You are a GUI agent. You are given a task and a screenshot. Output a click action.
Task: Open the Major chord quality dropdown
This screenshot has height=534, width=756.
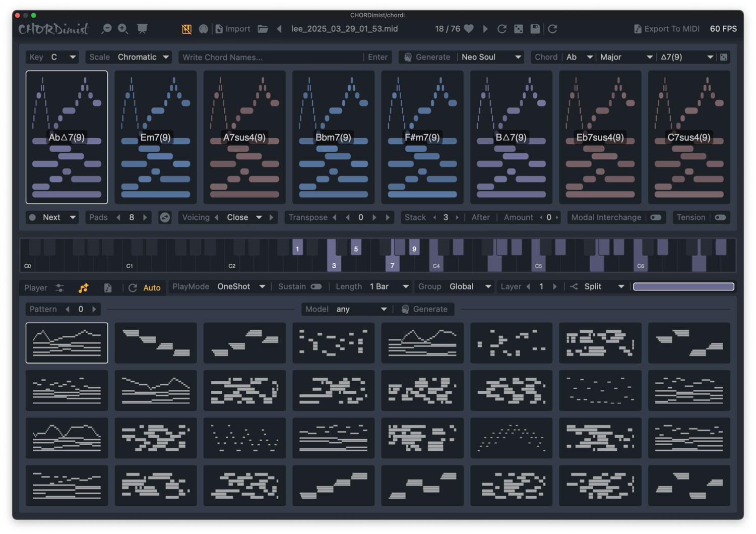click(x=625, y=57)
